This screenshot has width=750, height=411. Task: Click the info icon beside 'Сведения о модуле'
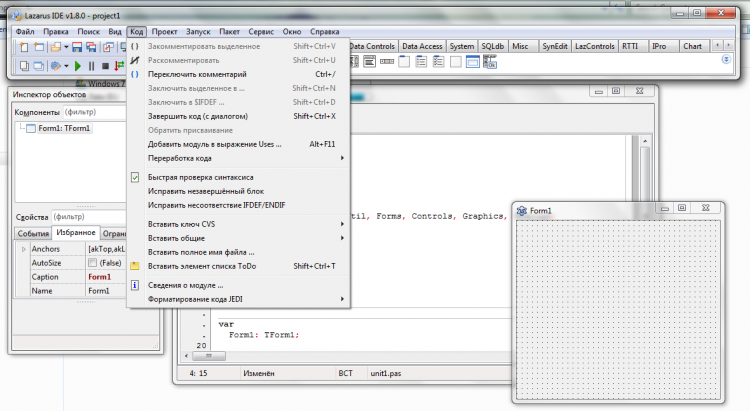(135, 285)
